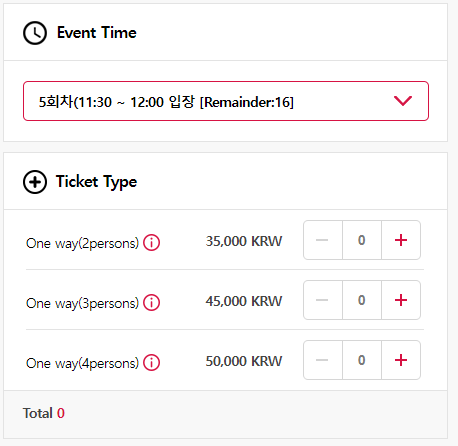Open info icon for One way(2persons)

coord(152,243)
